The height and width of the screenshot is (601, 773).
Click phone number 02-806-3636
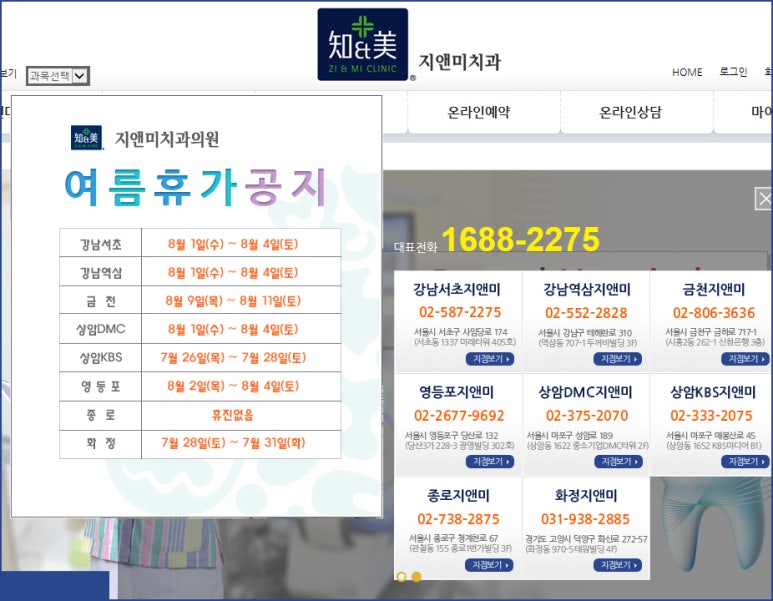point(714,313)
